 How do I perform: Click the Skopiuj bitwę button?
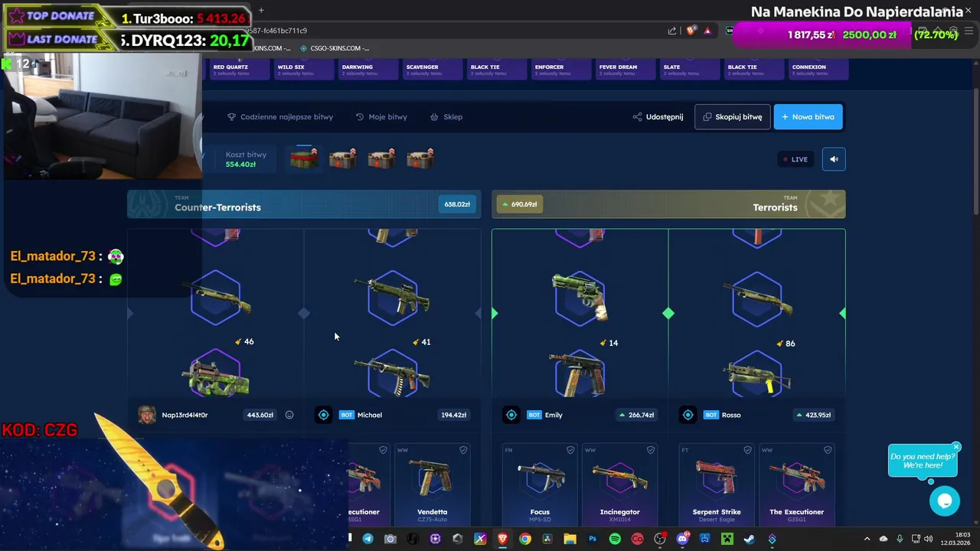(733, 117)
